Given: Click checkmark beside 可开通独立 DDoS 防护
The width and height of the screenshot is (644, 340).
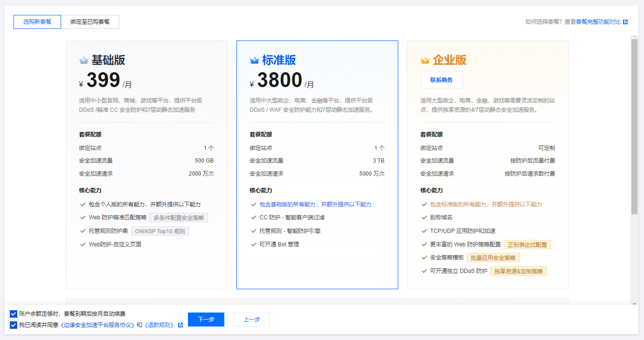Looking at the screenshot, I should click(424, 271).
